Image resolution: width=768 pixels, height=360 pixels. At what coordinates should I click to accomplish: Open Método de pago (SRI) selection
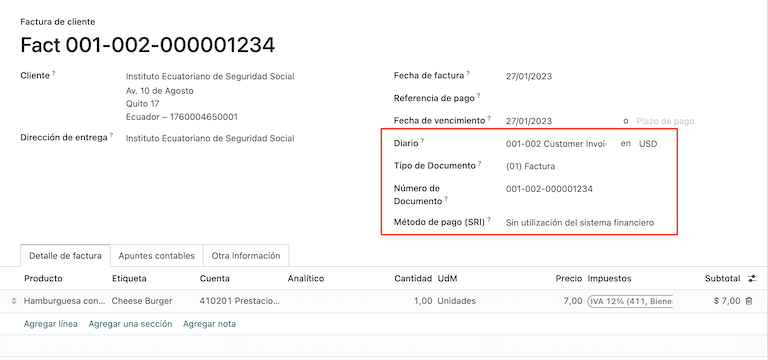[x=580, y=223]
